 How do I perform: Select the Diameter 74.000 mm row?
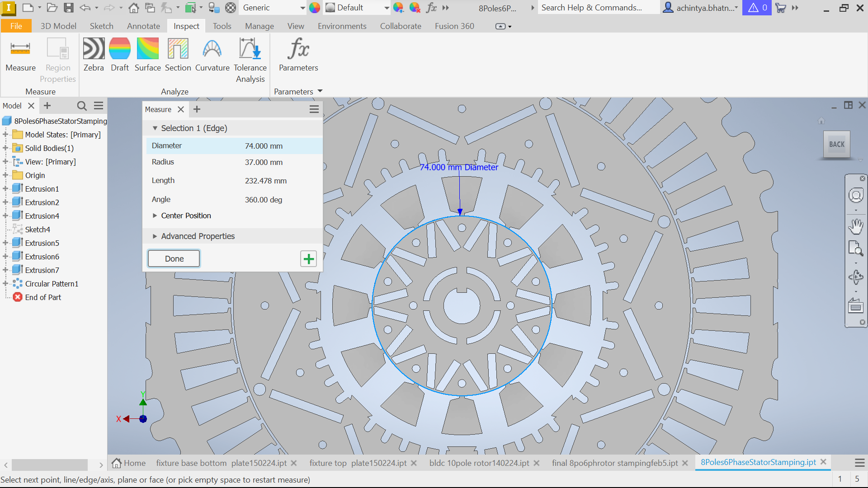(234, 146)
